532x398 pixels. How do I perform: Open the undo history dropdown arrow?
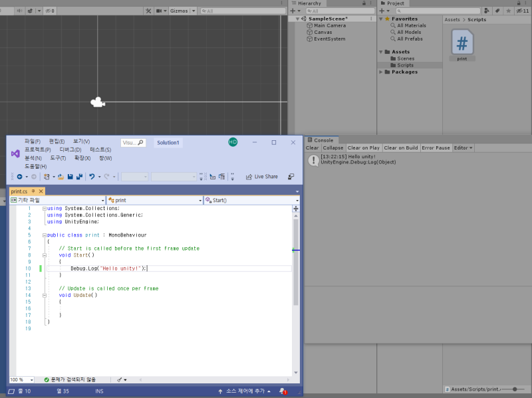[99, 177]
